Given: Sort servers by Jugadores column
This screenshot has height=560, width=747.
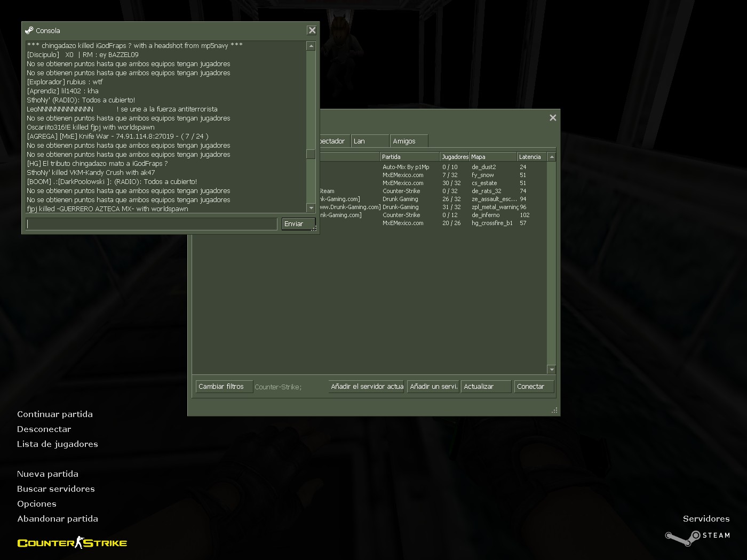Looking at the screenshot, I should click(455, 157).
